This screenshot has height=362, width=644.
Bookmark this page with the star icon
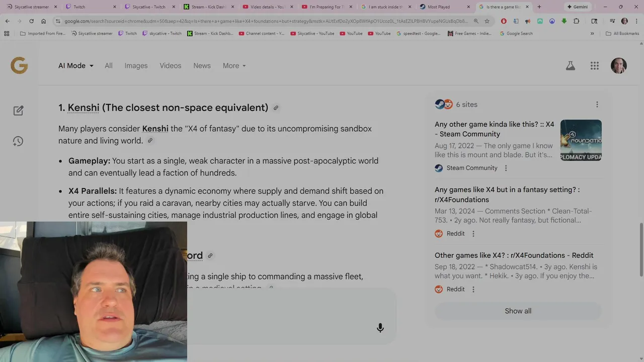tap(487, 21)
